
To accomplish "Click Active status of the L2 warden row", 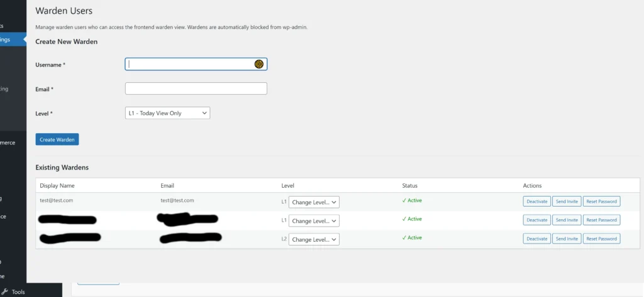I will 412,237.
